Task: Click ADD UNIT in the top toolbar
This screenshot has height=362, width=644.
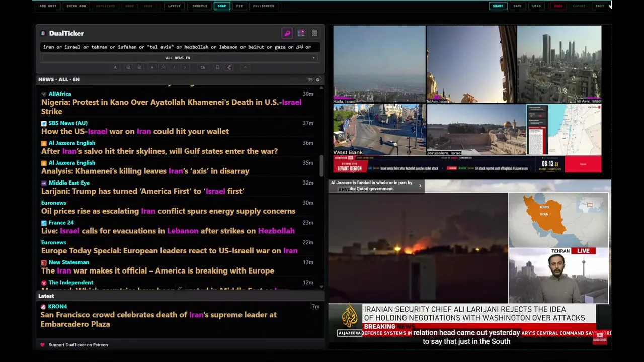Action: tap(48, 6)
